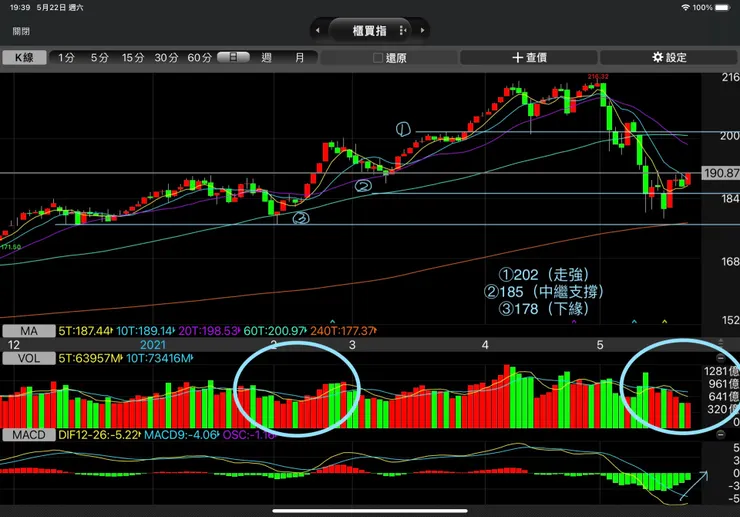The image size is (740, 517).
Task: Tap the 2021 year label on time axis
Action: 153,345
